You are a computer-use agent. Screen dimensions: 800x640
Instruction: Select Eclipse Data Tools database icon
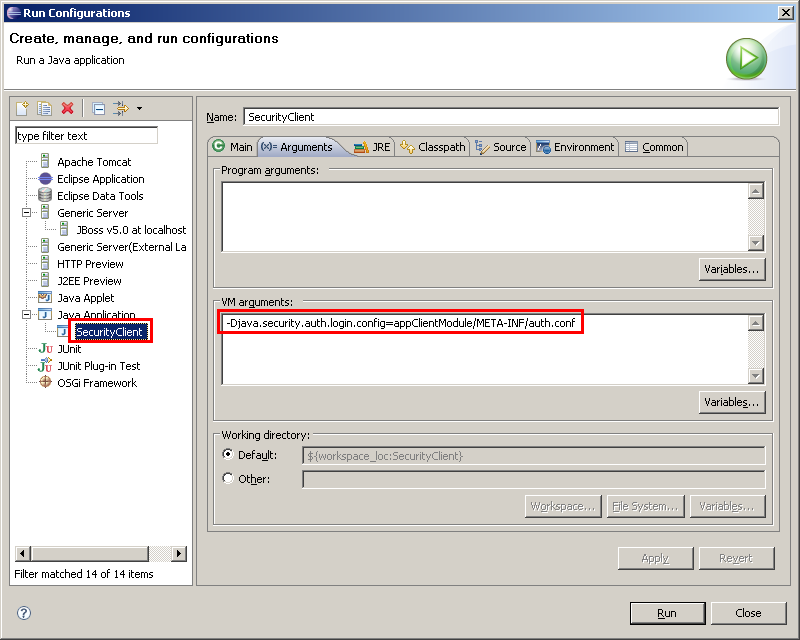(x=45, y=195)
